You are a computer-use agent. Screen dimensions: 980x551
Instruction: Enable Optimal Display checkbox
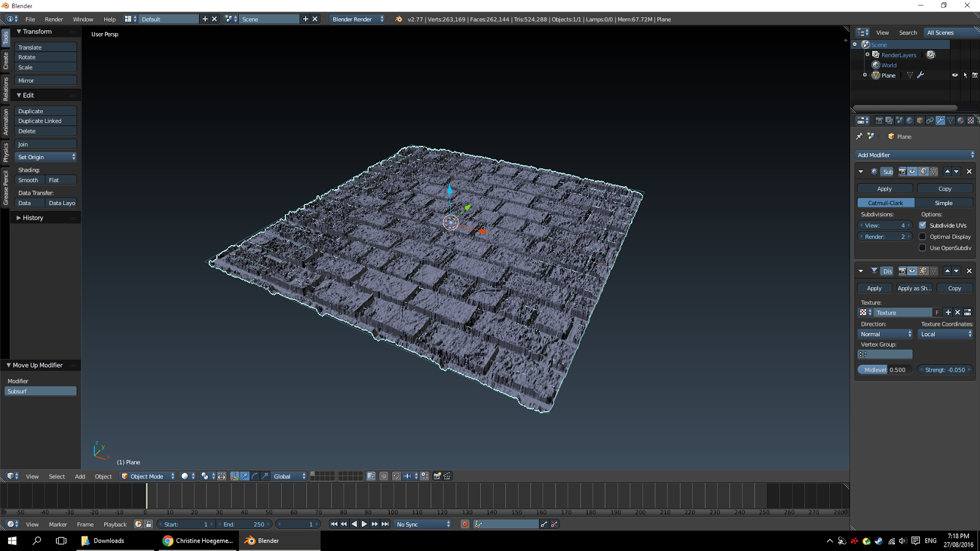pos(922,236)
